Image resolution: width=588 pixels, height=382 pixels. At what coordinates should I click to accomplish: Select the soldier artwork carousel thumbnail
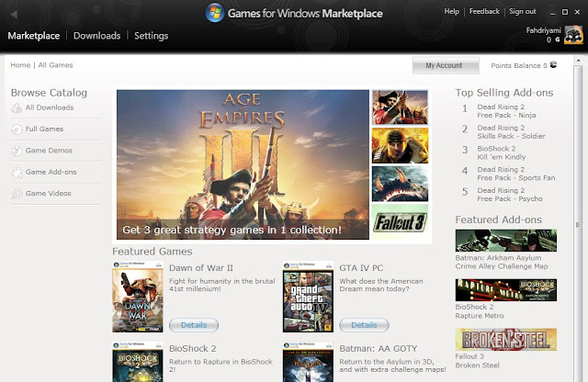(x=400, y=145)
